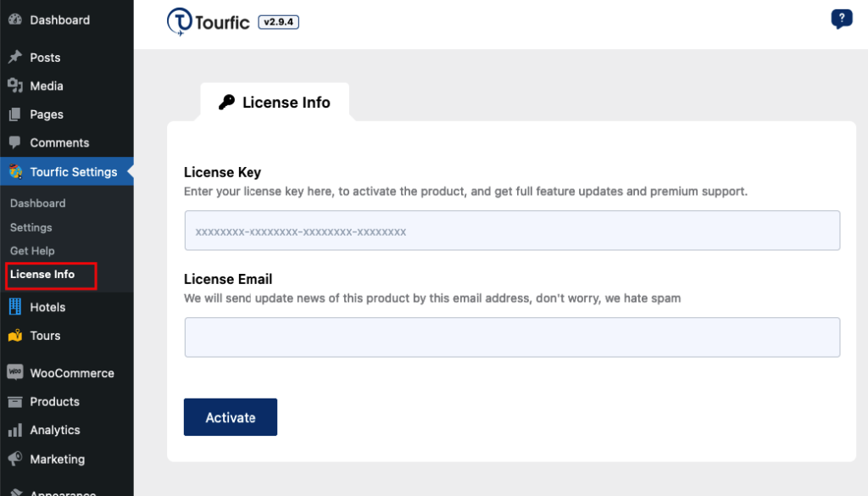
Task: Click the blue help question mark icon
Action: [842, 19]
